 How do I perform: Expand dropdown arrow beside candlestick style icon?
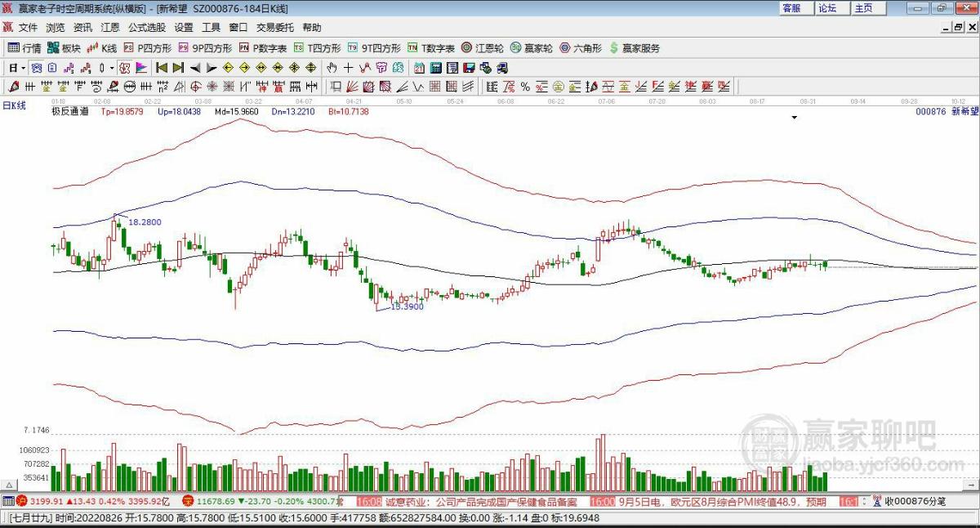(x=111, y=67)
